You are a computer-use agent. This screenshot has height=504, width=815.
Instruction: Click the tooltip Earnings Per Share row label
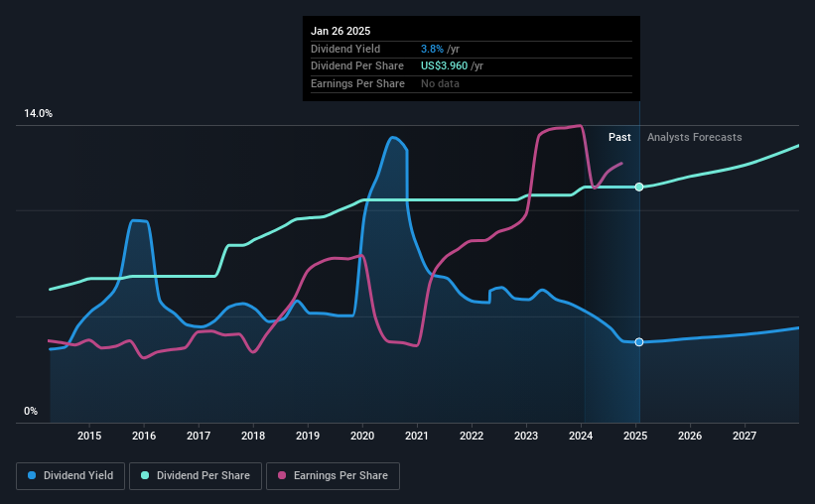click(x=357, y=83)
